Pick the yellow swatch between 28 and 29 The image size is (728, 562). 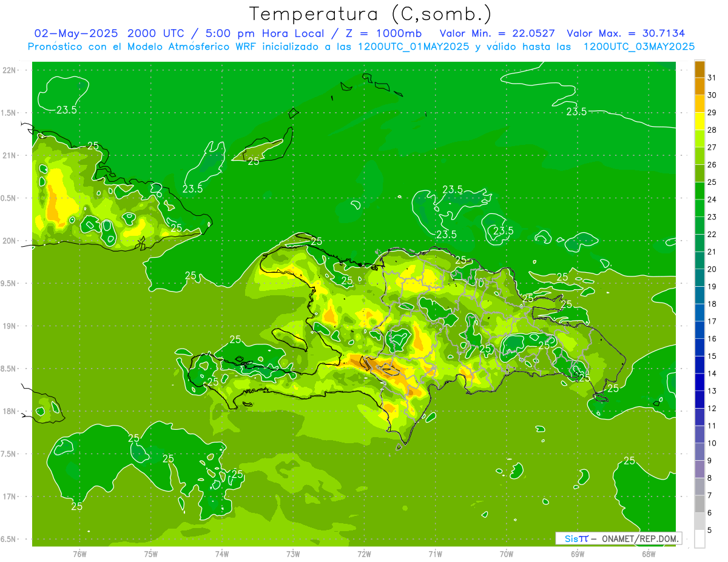(699, 121)
